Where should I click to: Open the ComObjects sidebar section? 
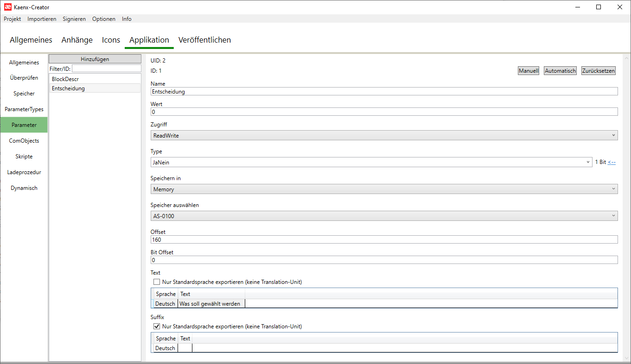pos(24,141)
